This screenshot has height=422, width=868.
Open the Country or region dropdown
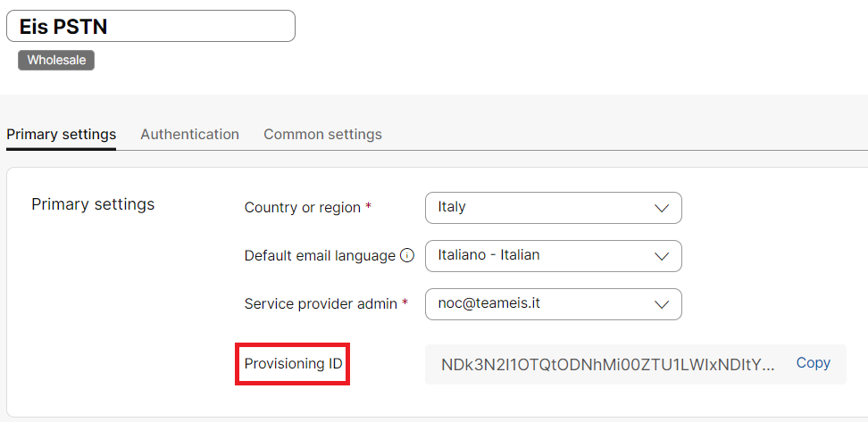click(553, 208)
